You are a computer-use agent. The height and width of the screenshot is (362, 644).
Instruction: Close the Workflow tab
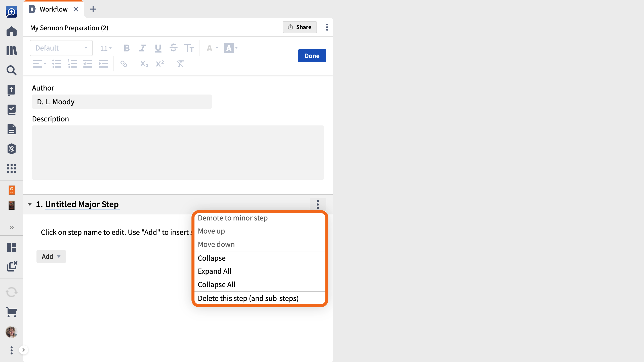click(x=76, y=9)
